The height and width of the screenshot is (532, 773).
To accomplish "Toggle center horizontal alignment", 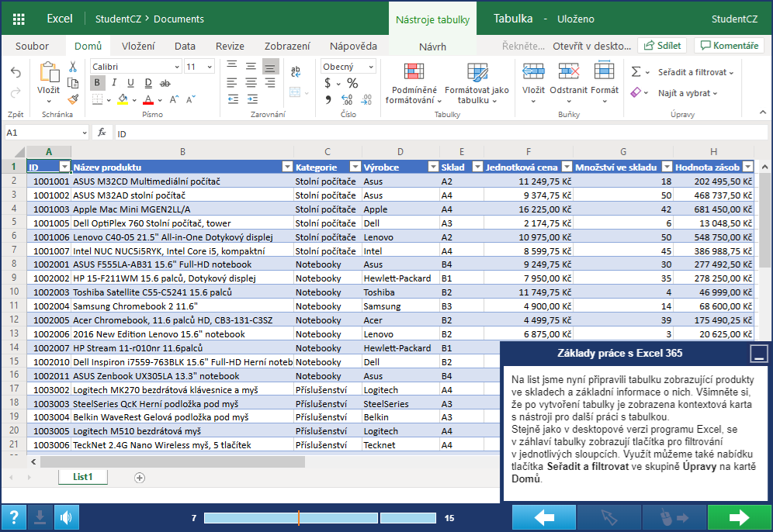I will pyautogui.click(x=251, y=83).
